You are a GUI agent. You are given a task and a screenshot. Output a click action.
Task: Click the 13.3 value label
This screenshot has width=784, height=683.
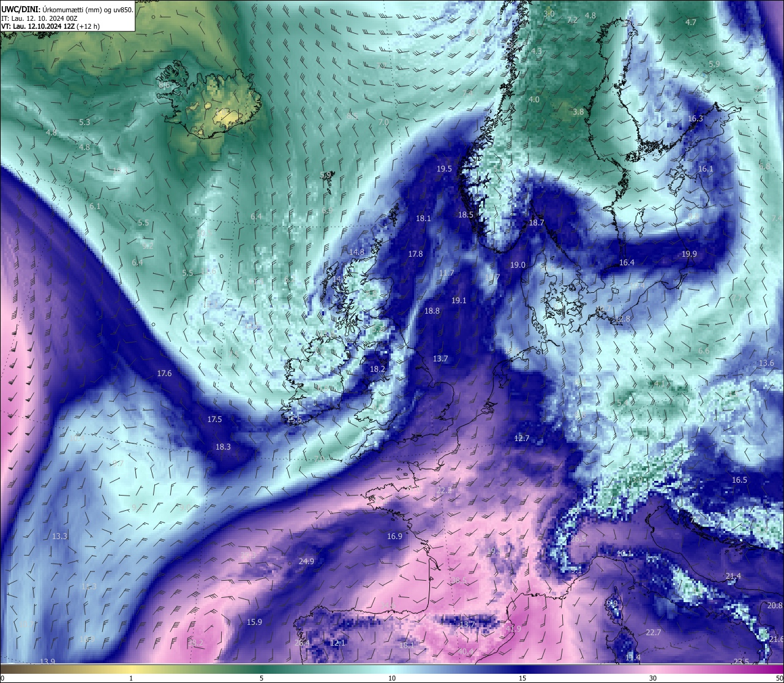(x=59, y=537)
